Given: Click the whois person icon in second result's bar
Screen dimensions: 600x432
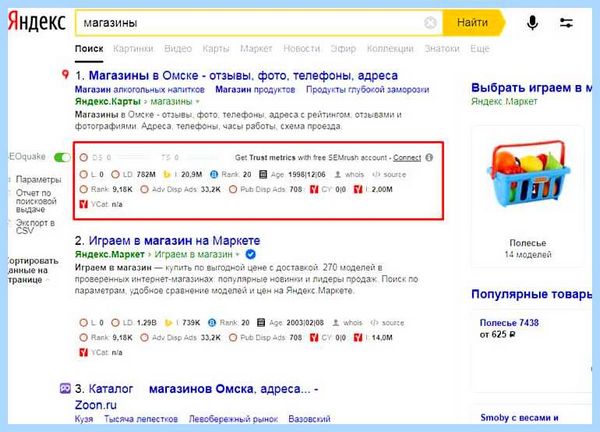Looking at the screenshot, I should coord(336,323).
